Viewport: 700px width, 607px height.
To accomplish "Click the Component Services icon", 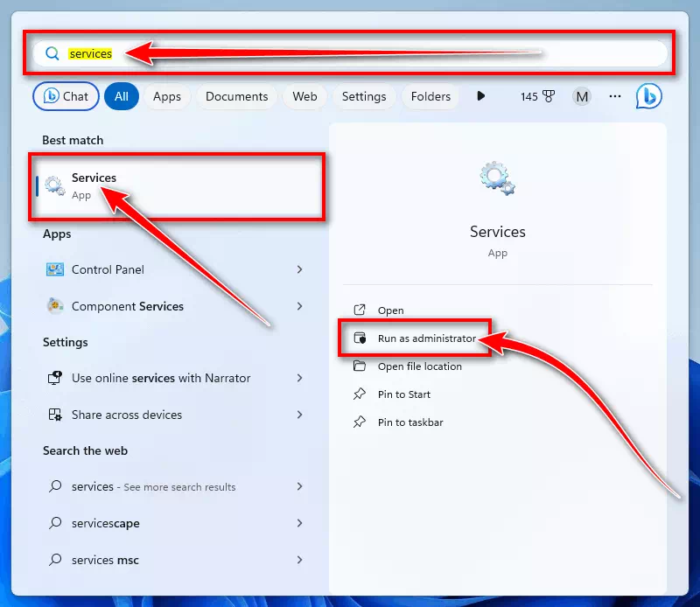I will (55, 306).
